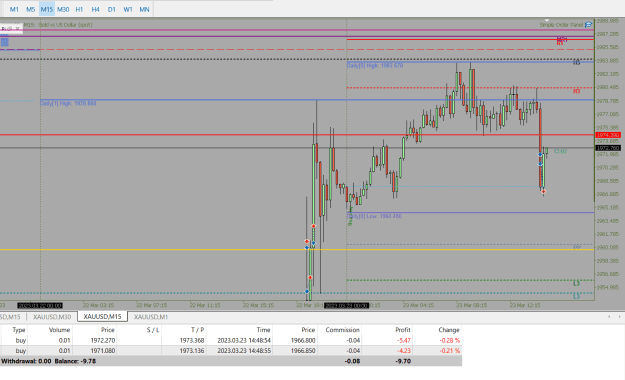Switch chart to M1 timeframe
The width and height of the screenshot is (625, 380).
(14, 9)
